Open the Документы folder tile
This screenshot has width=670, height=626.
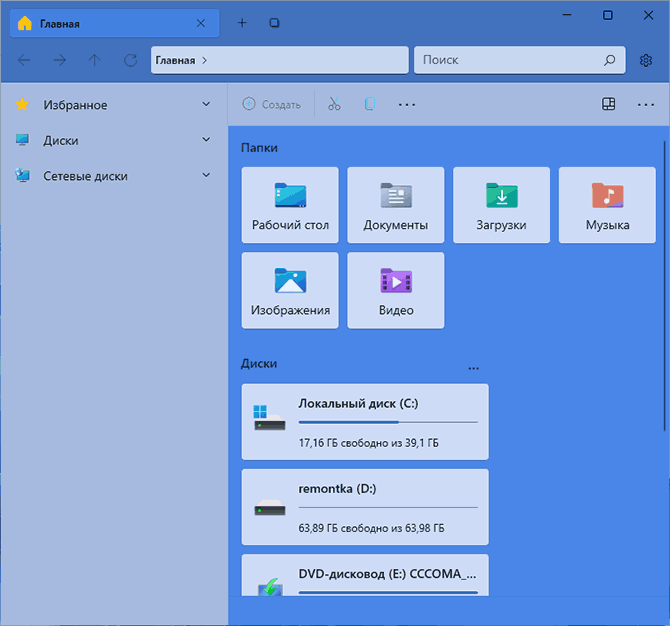396,205
